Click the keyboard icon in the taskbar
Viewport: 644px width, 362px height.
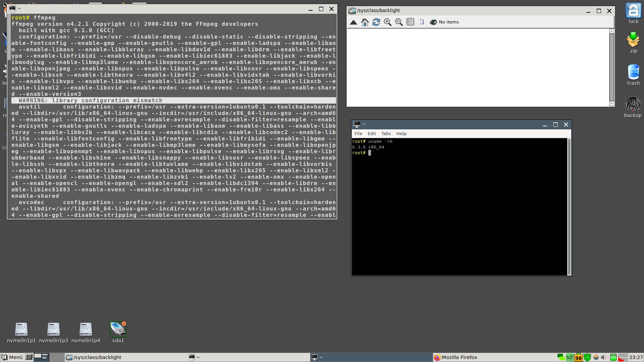[x=29, y=357]
